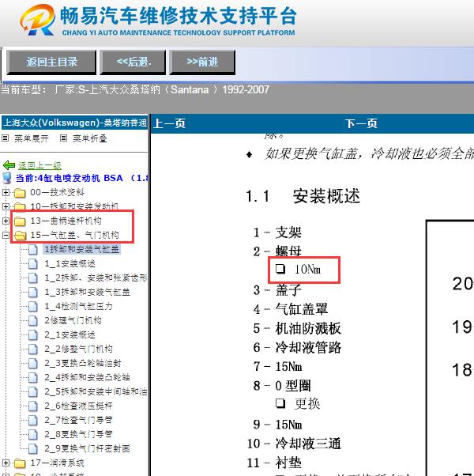The image size is (474, 476).
Task: Click list item 5 - 机油防溅板
Action: tap(297, 328)
